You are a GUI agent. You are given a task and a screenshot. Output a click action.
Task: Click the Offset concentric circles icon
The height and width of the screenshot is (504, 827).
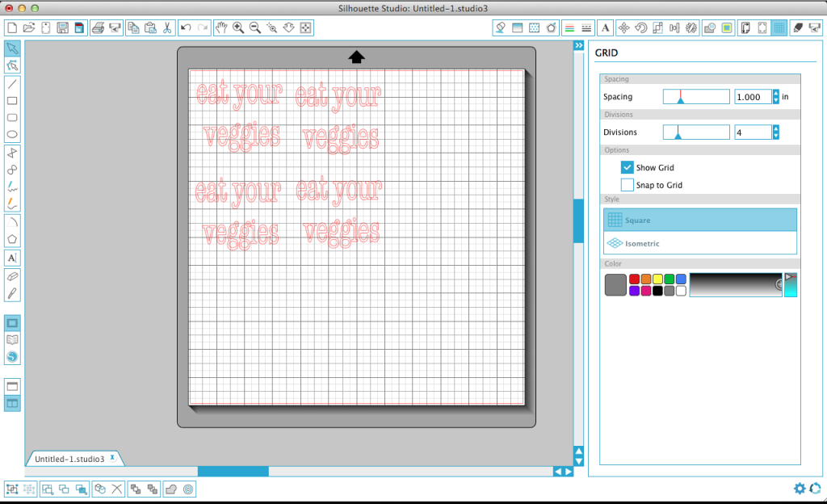(188, 489)
